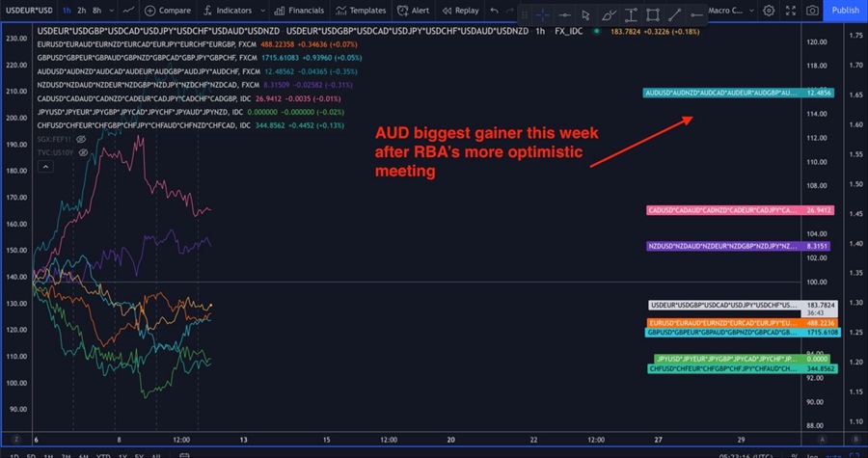Screen dimensions: 868x458
Task: Click the Publish button
Action: (x=845, y=11)
